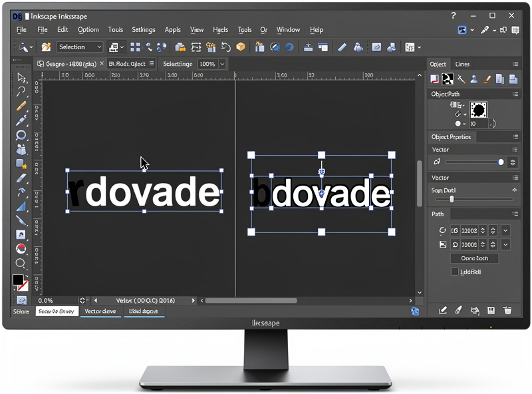This screenshot has width=532, height=394.
Task: Select the magnifier zoom tool in left toolbox
Action: 21,264
